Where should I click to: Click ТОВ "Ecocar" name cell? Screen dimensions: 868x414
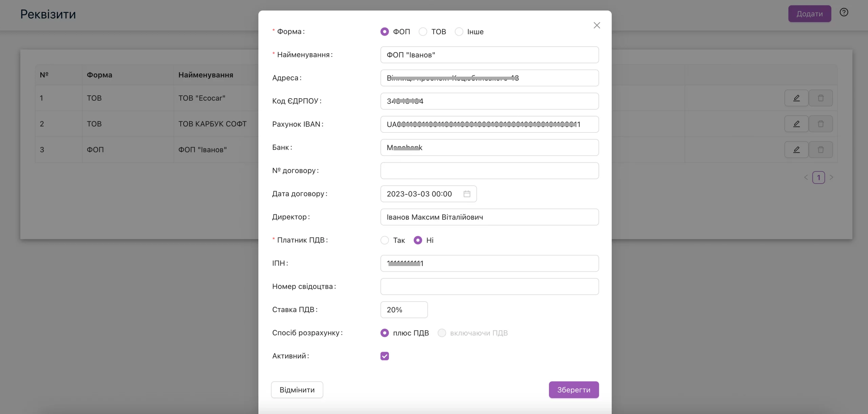coord(202,98)
